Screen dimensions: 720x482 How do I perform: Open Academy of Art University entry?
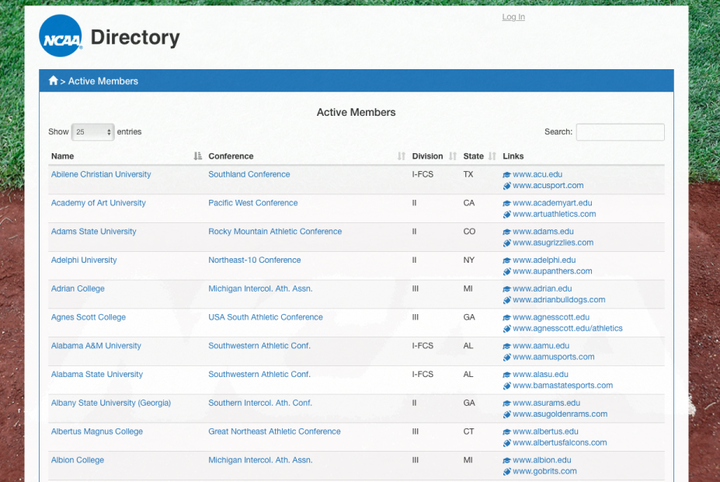point(98,202)
